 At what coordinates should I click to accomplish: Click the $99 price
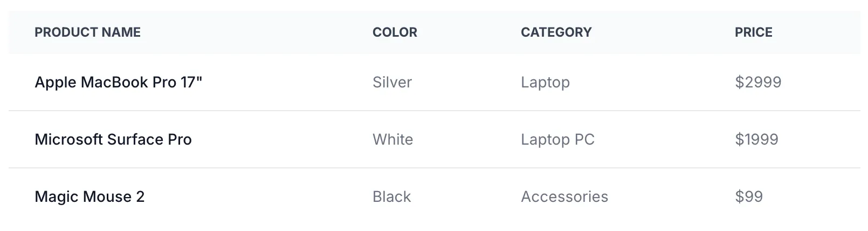coord(749,197)
